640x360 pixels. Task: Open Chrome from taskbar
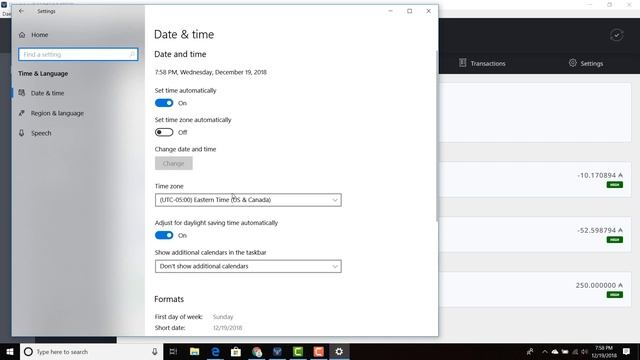coord(257,351)
